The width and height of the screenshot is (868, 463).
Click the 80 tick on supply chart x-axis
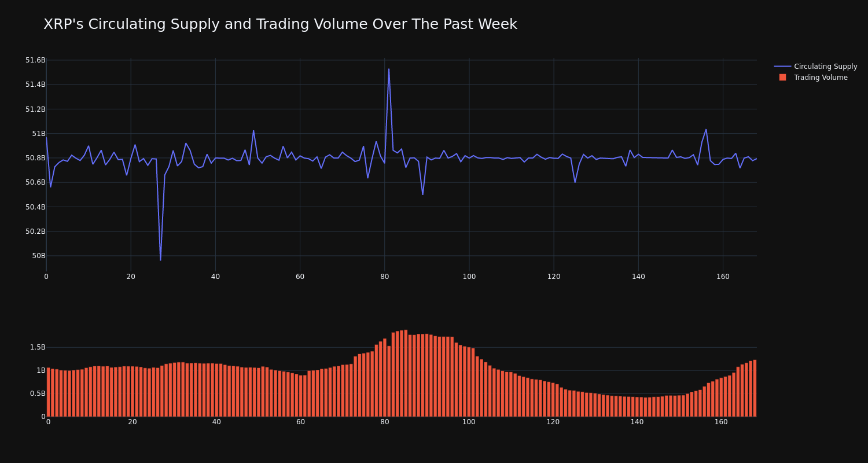385,277
